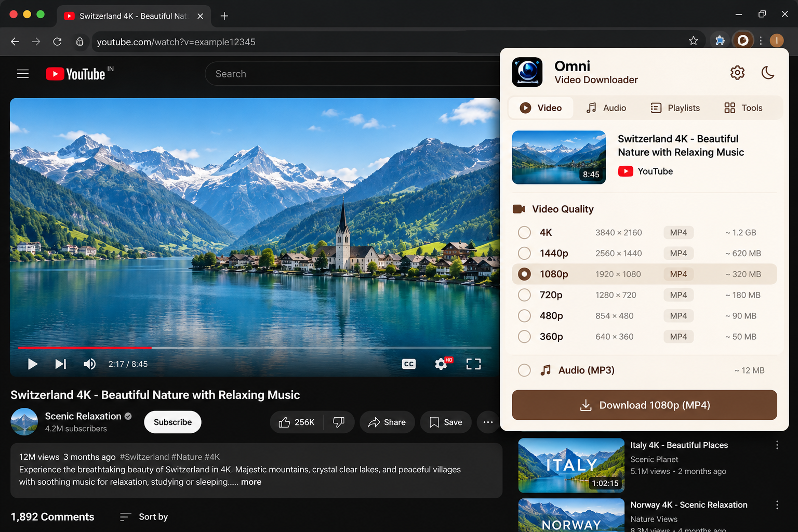Image resolution: width=798 pixels, height=532 pixels.
Task: Open video player settings gear
Action: pos(441,364)
